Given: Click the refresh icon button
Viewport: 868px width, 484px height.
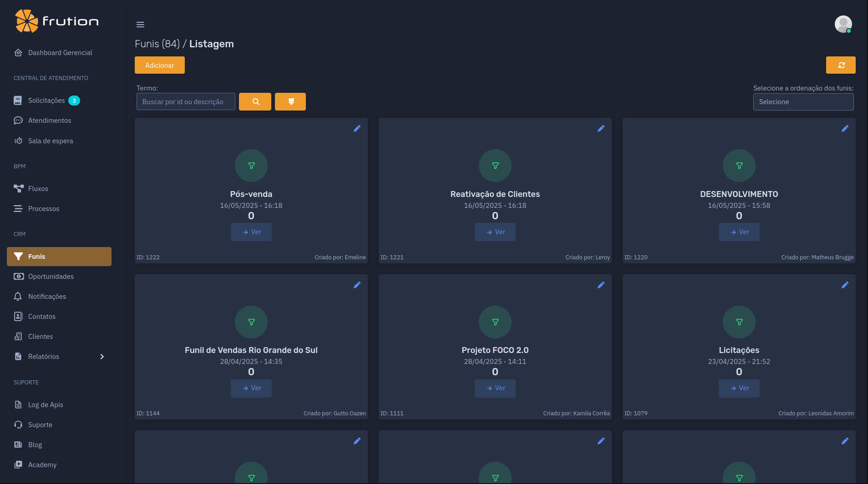Looking at the screenshot, I should click(841, 65).
